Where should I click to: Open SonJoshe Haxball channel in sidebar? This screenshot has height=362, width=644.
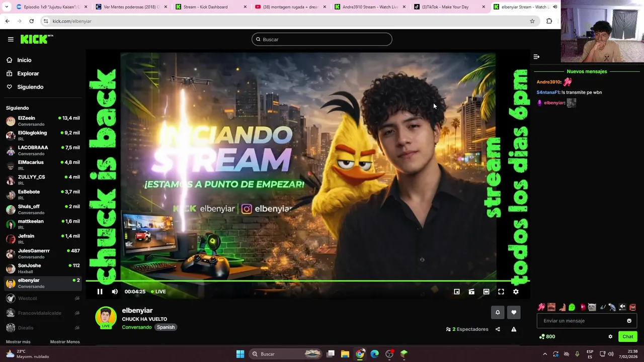pos(43,268)
